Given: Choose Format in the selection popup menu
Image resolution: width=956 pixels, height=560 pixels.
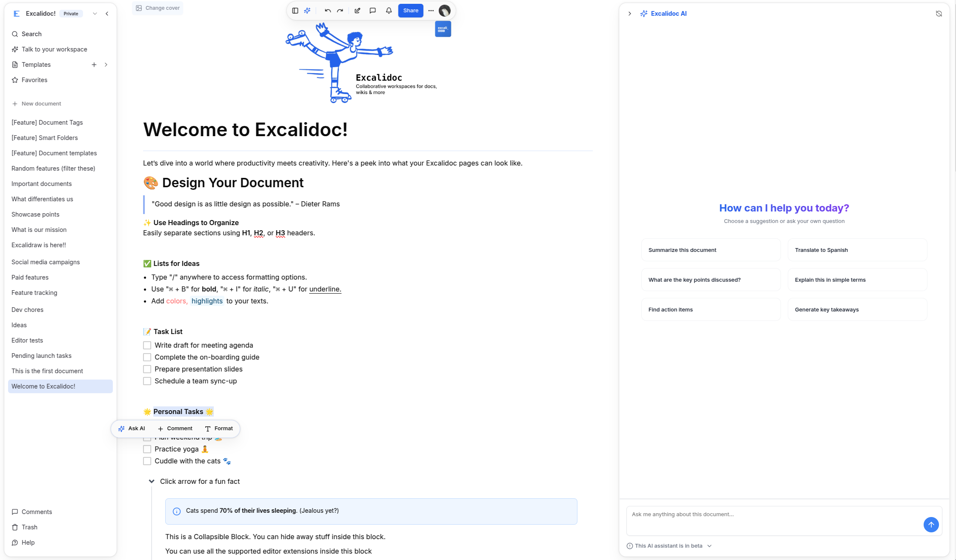Looking at the screenshot, I should pyautogui.click(x=219, y=429).
